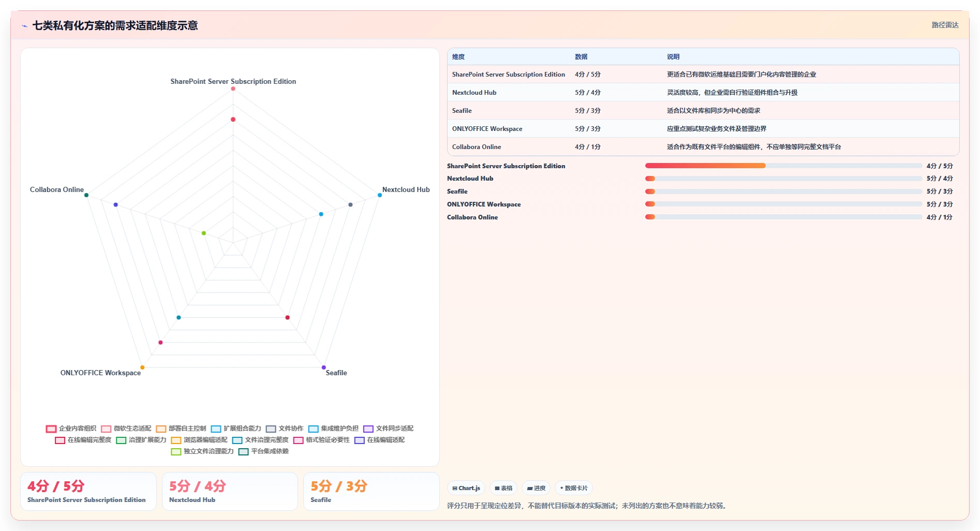Hide the 浏览器编辑适配 legend series

pos(199,440)
